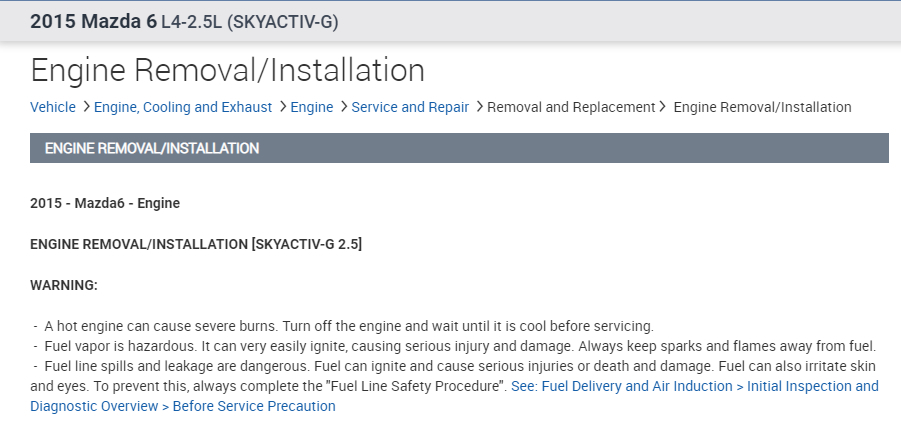Click chevron following Engine, Cooling and Exhaust

pos(283,107)
